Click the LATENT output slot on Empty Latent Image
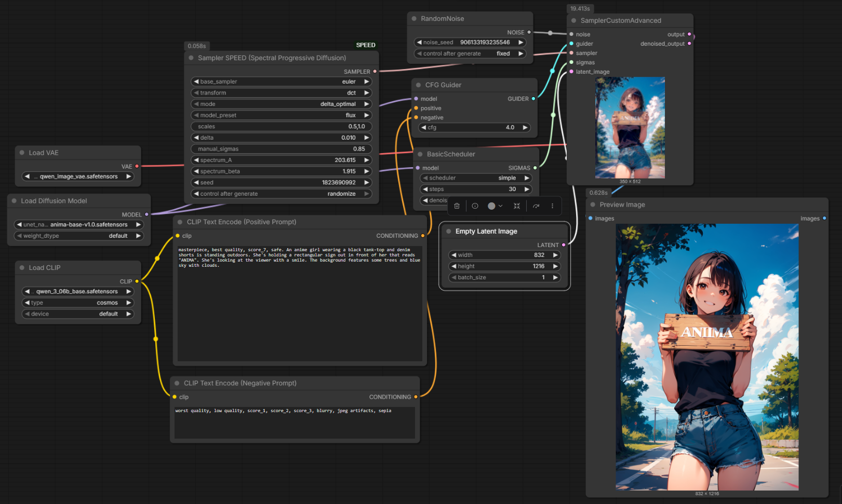 (x=564, y=244)
